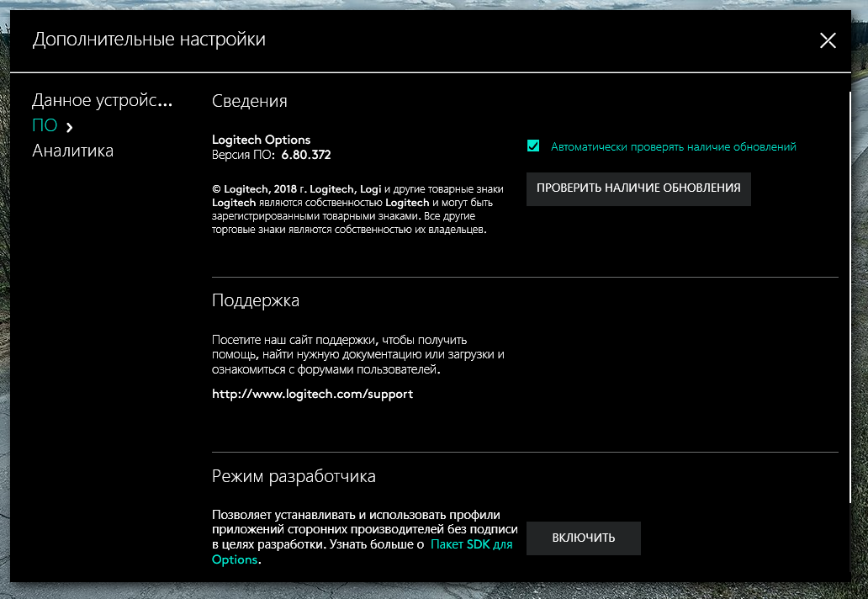868x599 pixels.
Task: Click the Сведения heading
Action: point(250,101)
